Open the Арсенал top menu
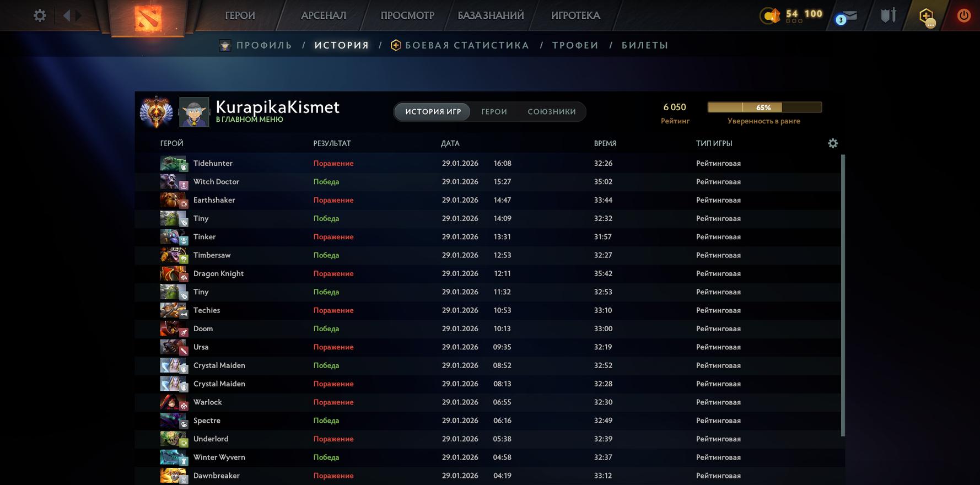The width and height of the screenshot is (980, 485). pyautogui.click(x=324, y=15)
